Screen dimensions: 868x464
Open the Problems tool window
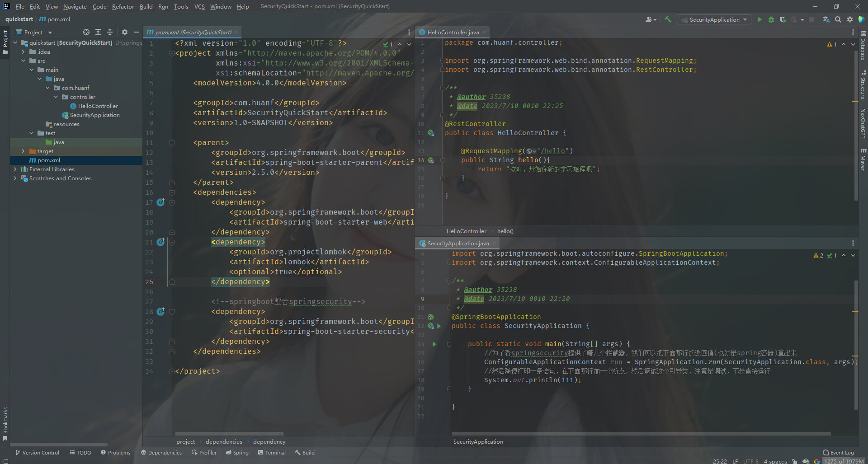pyautogui.click(x=116, y=452)
